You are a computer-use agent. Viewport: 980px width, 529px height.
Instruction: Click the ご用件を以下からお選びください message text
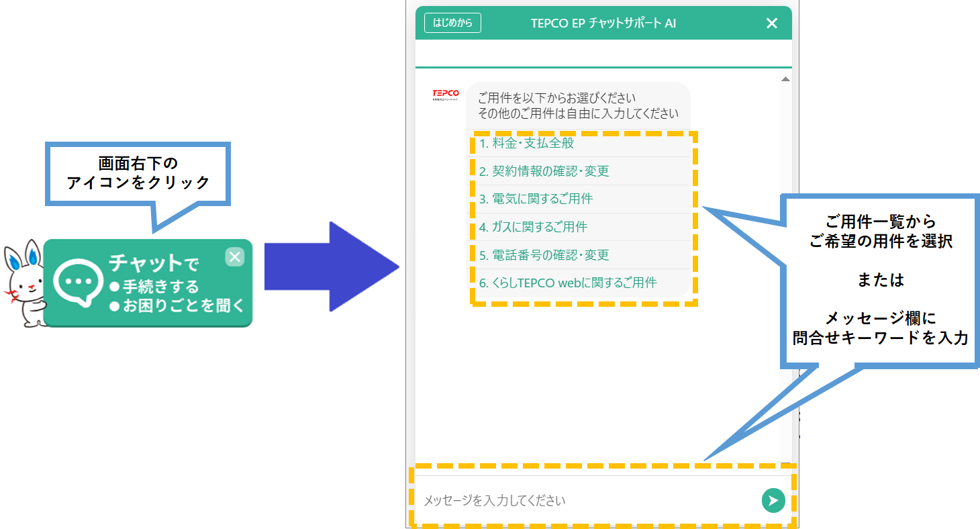tap(556, 98)
